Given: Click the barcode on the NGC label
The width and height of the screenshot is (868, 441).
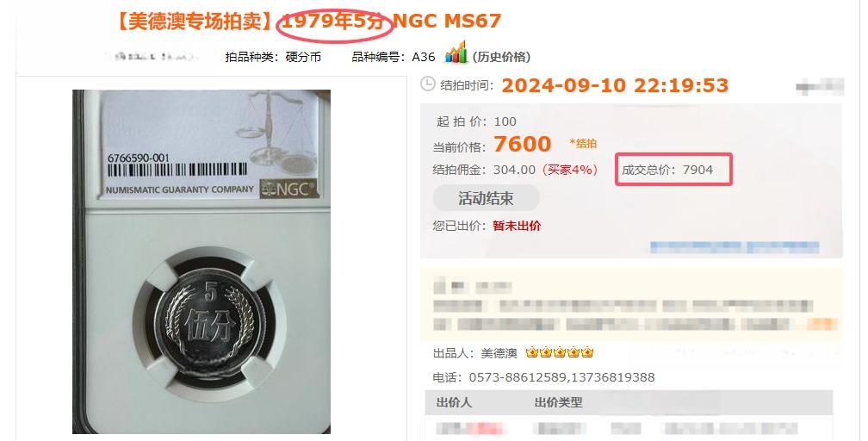Looking at the screenshot, I should [177, 170].
